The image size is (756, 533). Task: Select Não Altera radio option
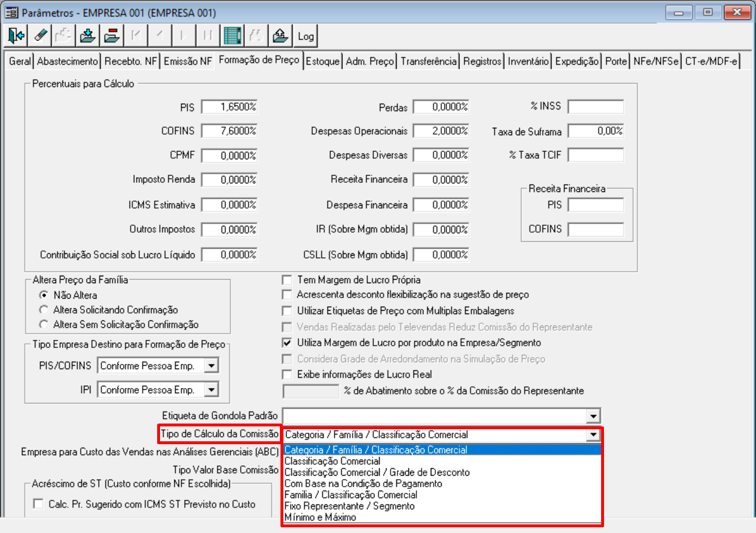(x=44, y=295)
